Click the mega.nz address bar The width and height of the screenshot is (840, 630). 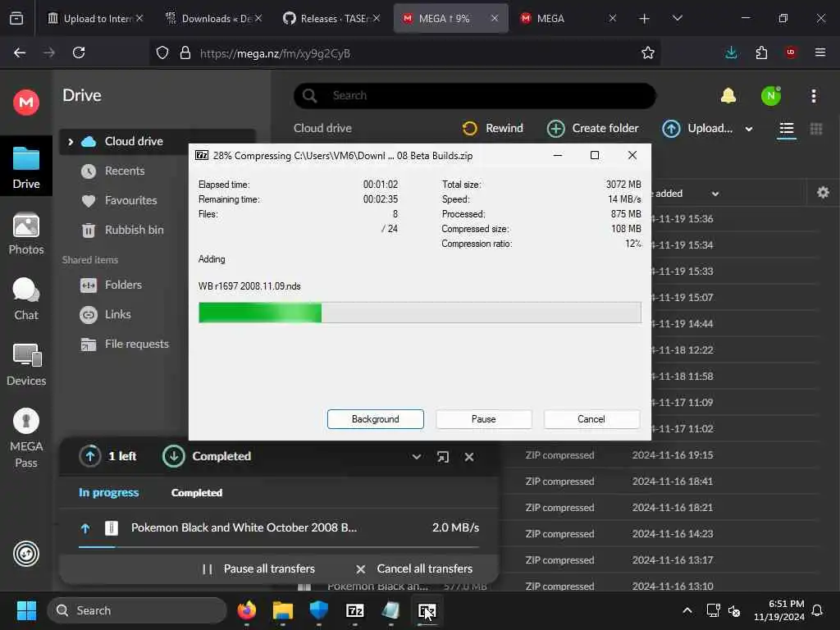tap(405, 53)
